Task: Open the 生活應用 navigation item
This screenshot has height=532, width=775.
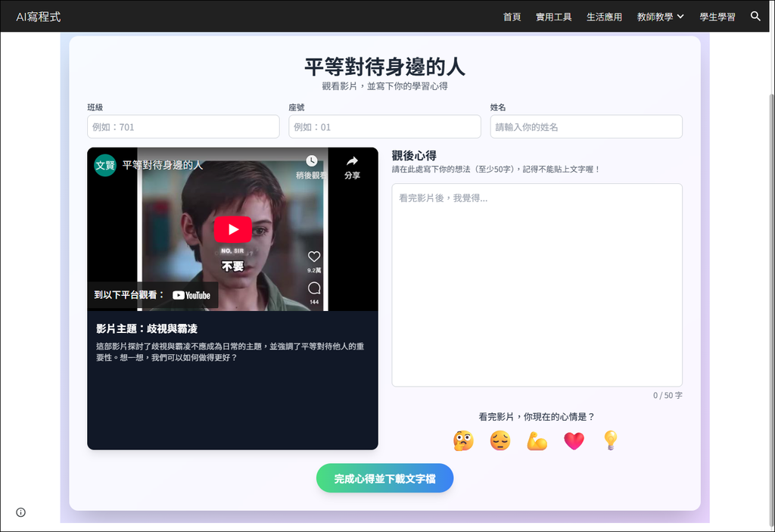Action: point(604,17)
